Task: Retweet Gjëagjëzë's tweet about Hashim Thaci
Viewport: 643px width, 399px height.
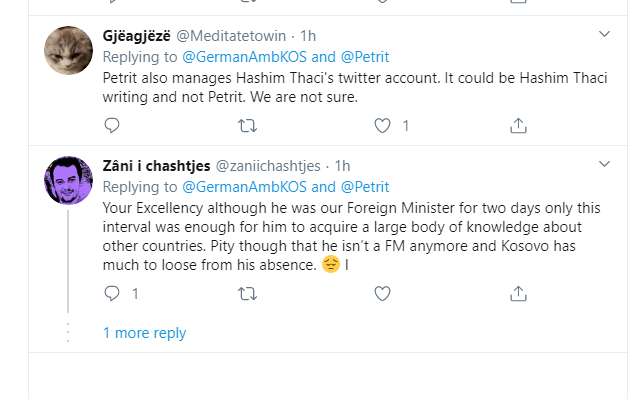Action: coord(248,125)
